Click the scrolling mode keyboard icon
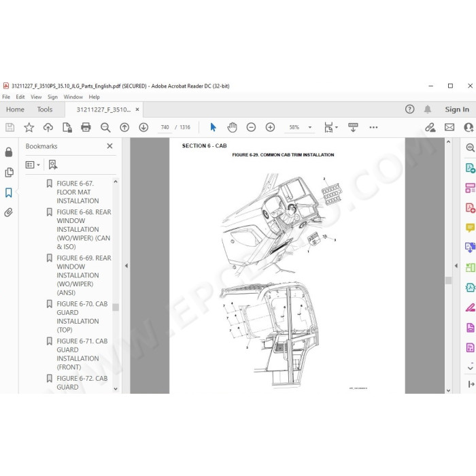 point(353,127)
